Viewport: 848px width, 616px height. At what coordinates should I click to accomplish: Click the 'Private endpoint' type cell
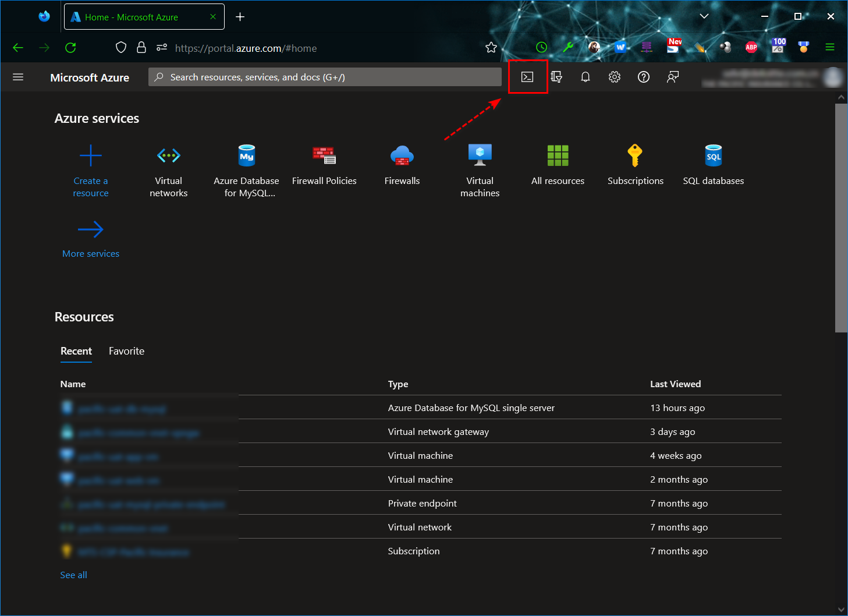[x=423, y=504]
